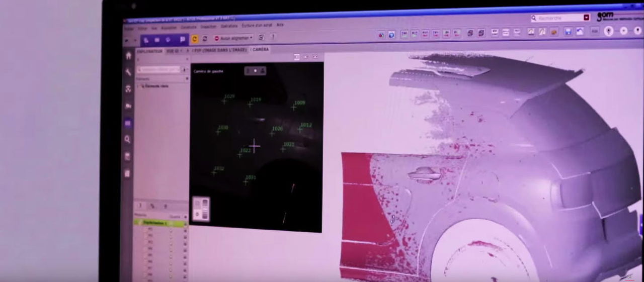Switch to the EXPLORATEUR tab
This screenshot has width=644, height=282.
pos(149,51)
